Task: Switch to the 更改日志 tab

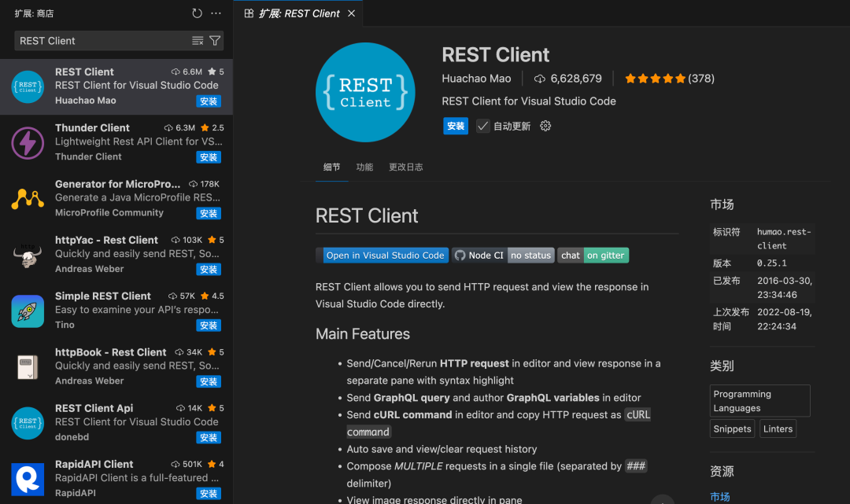Action: [407, 167]
